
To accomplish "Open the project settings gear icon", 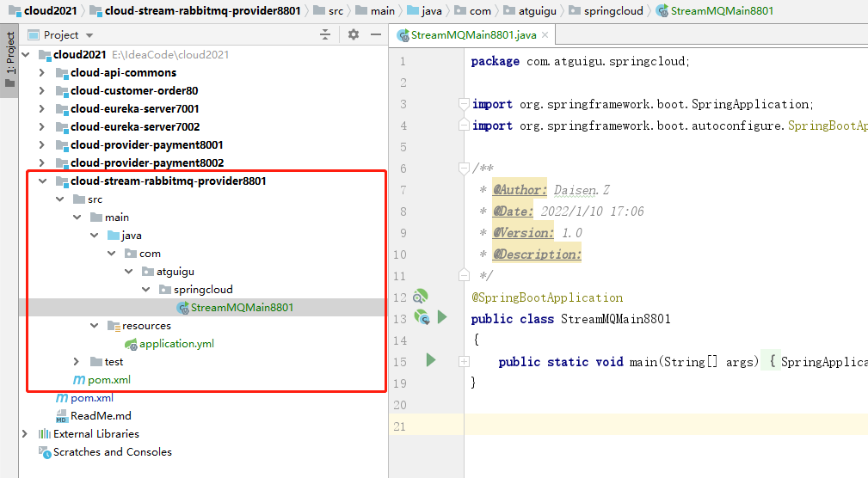I will (x=354, y=35).
